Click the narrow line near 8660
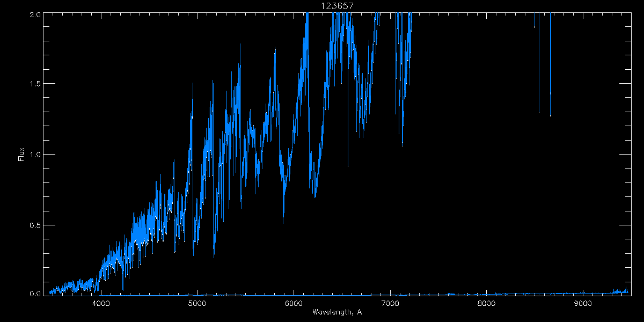This screenshot has height=322, width=644. click(x=550, y=64)
